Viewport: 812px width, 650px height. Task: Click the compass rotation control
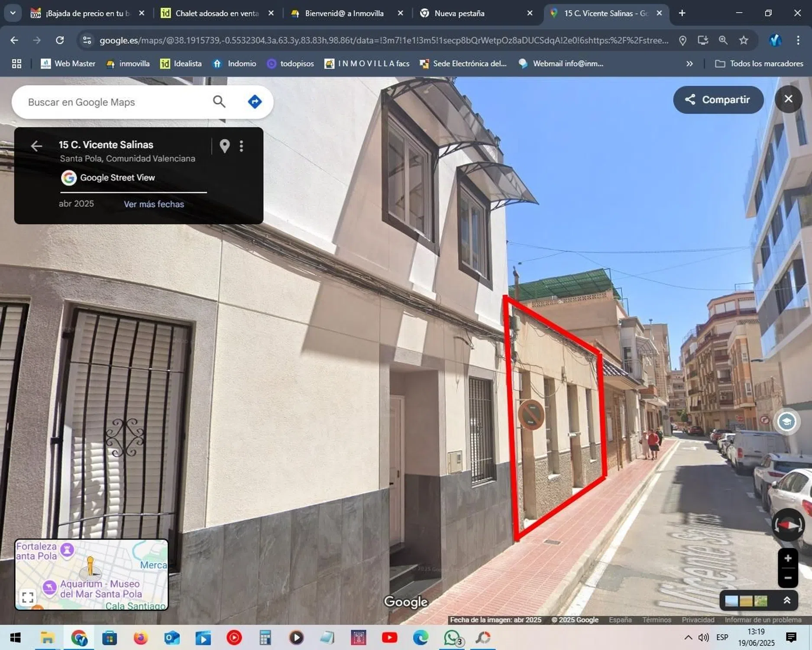[788, 525]
